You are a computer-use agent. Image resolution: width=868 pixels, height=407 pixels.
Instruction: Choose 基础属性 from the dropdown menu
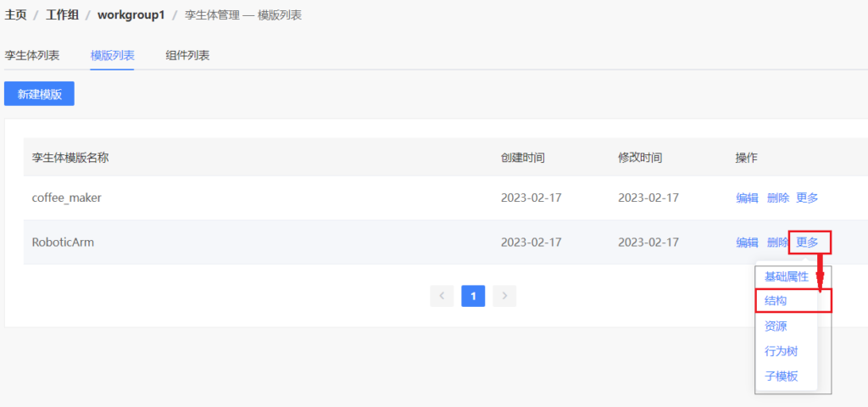coord(786,276)
